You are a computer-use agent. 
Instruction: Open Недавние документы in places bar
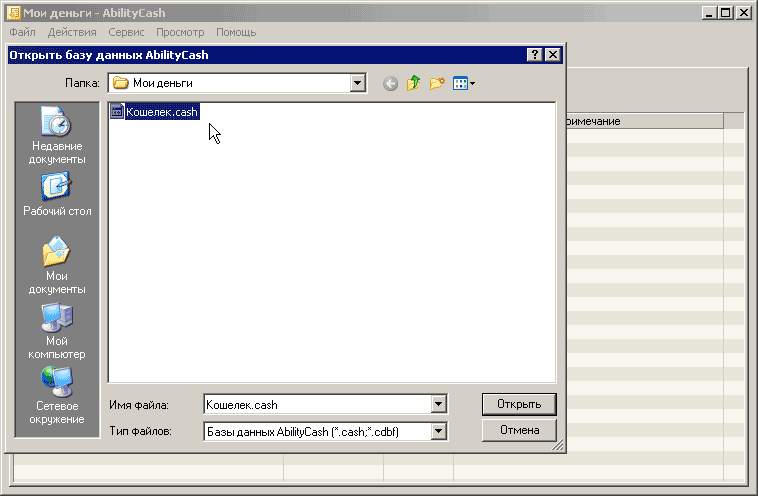click(x=57, y=136)
